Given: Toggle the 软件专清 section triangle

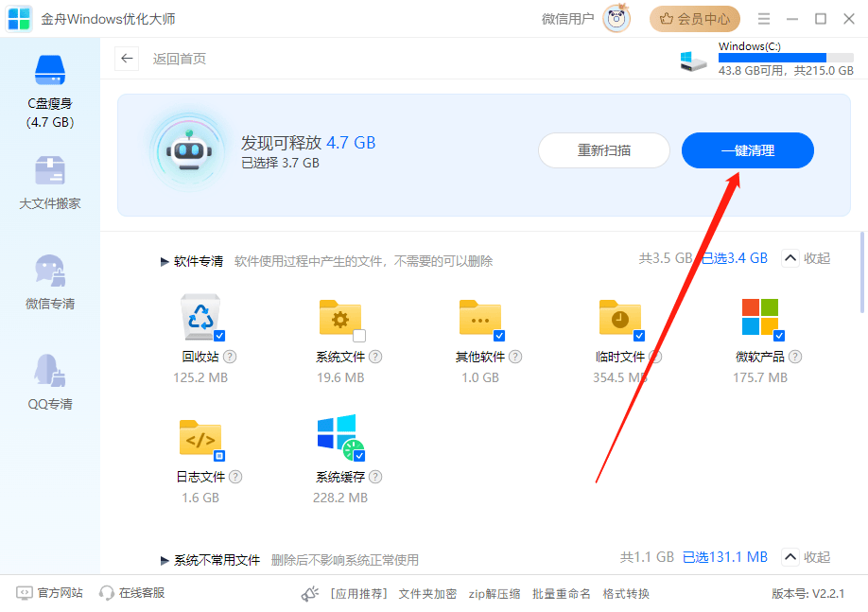Looking at the screenshot, I should click(165, 261).
